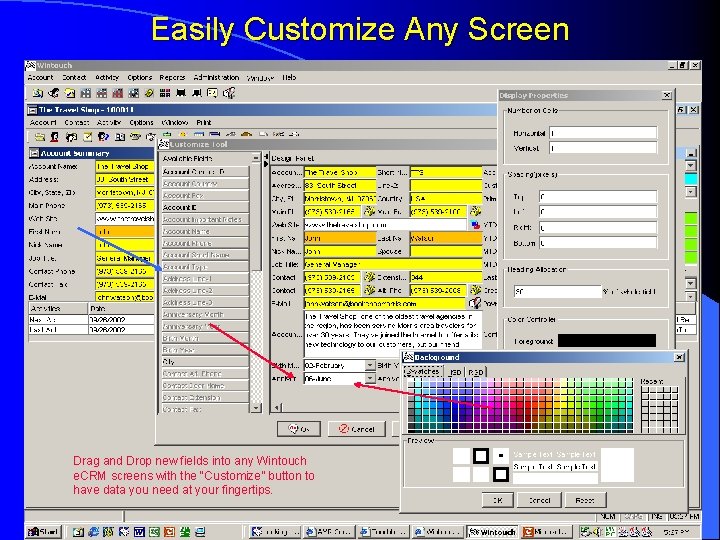Viewport: 720px width, 540px height.
Task: Click Cancel button in Customize Tool
Action: 357,429
